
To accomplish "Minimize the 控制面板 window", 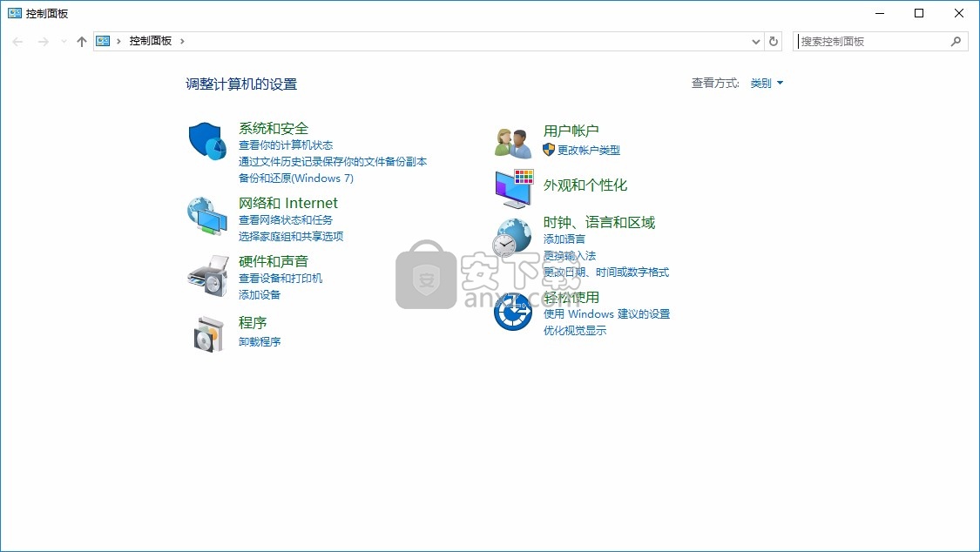I will pos(879,13).
